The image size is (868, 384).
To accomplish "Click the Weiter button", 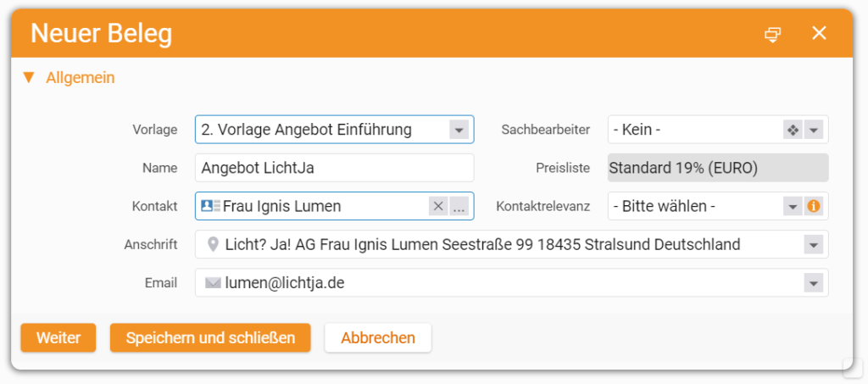I will coord(58,337).
